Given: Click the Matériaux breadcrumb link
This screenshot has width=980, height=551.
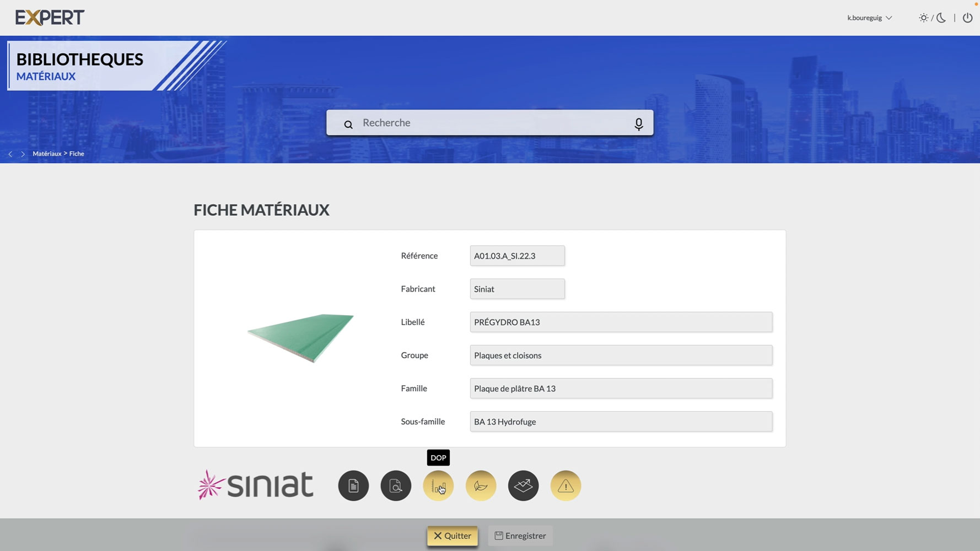Looking at the screenshot, I should pyautogui.click(x=47, y=154).
